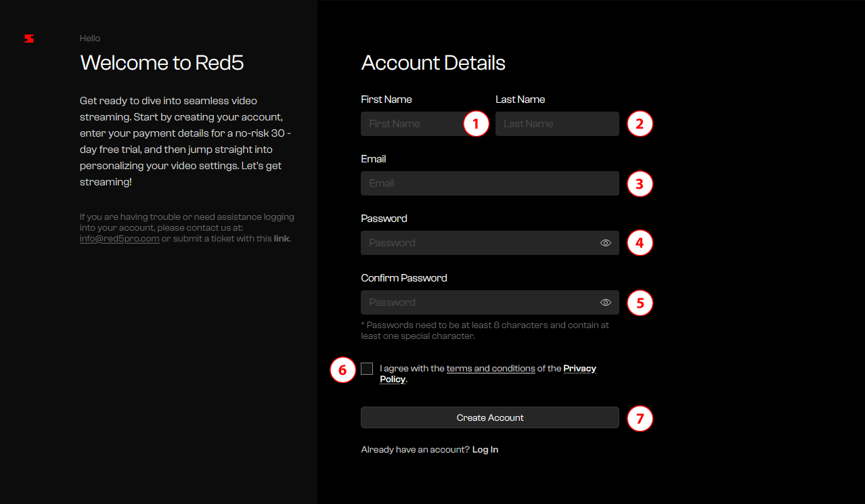
Task: Click the Password input field
Action: (490, 243)
